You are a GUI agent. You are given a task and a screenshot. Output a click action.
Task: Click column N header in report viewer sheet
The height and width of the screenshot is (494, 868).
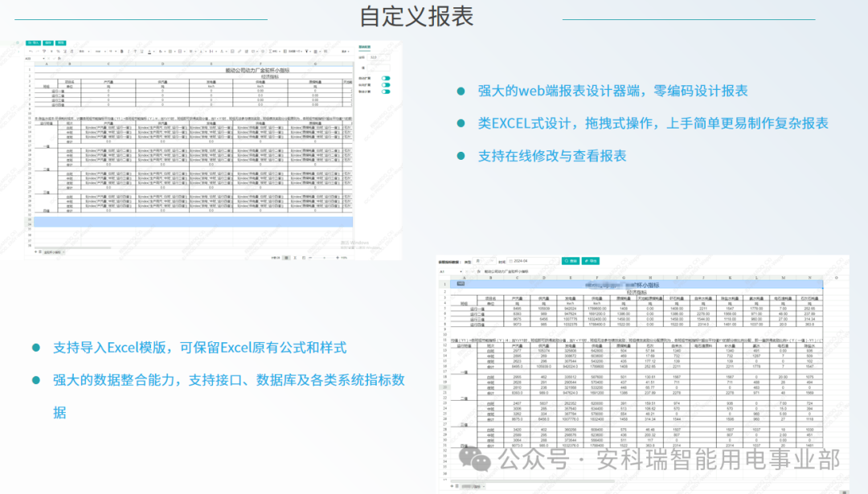tap(809, 278)
